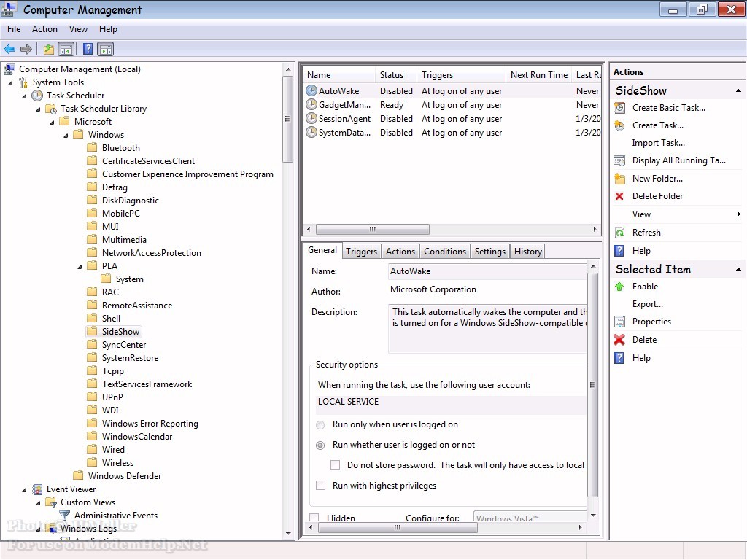Open the Action menu
The height and width of the screenshot is (560, 747).
point(44,29)
